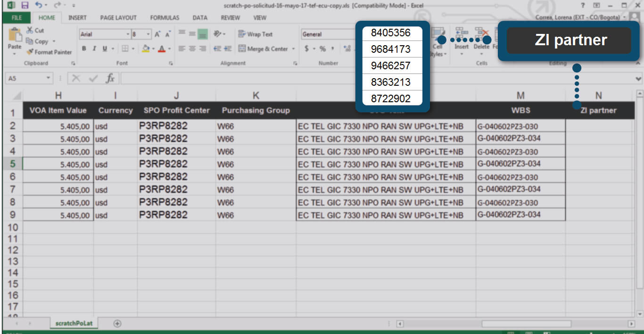
Task: Open the PAGE LAYOUT ribbon tab
Action: coord(118,18)
